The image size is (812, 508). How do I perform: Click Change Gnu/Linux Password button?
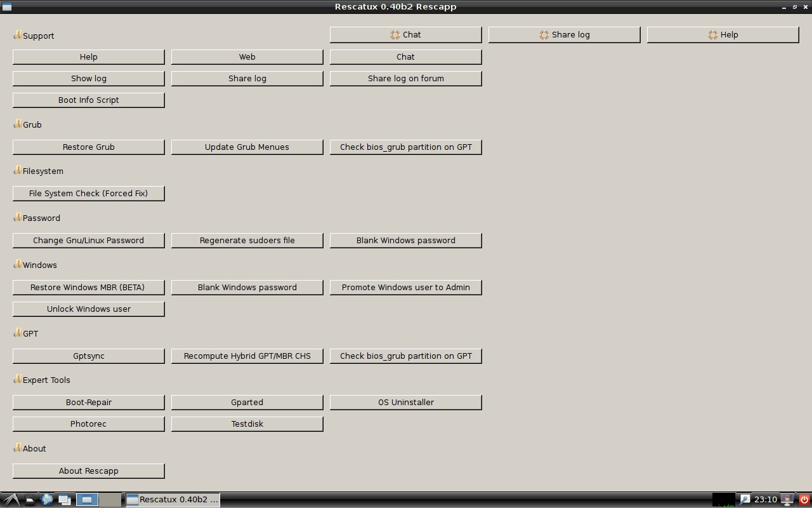[x=88, y=241]
